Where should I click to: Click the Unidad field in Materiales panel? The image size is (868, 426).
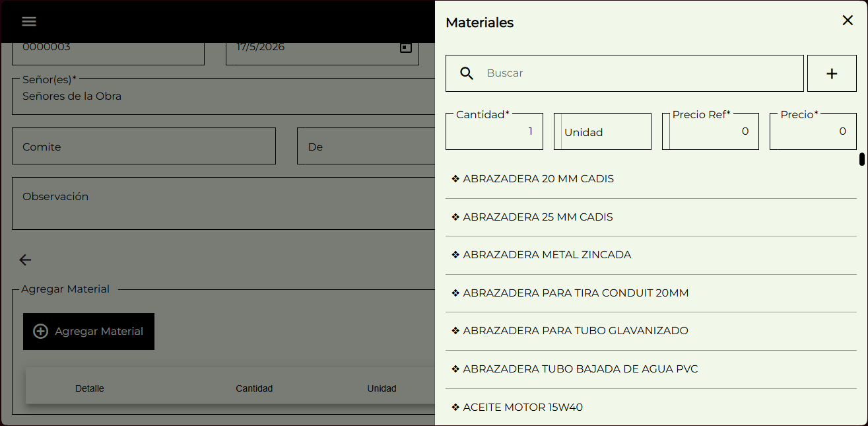[603, 131]
